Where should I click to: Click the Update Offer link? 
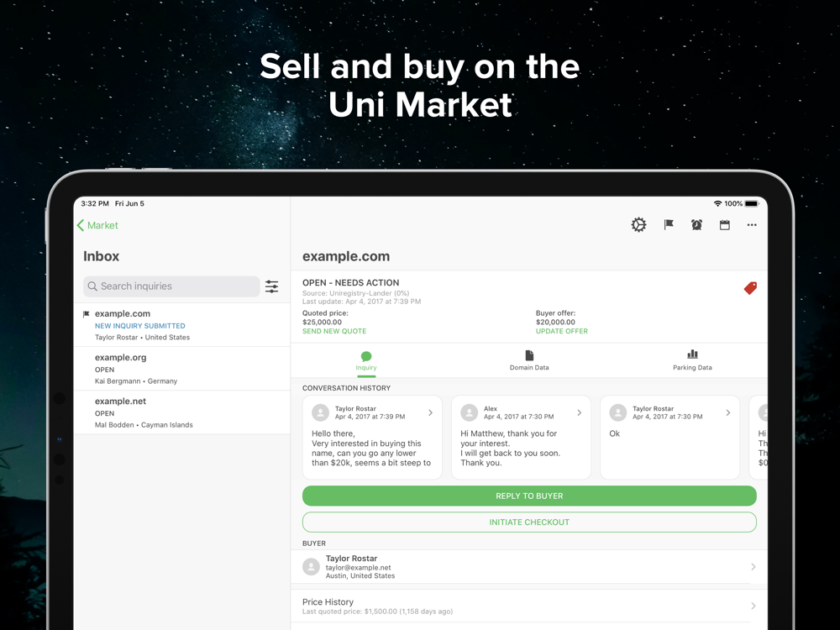tap(561, 331)
